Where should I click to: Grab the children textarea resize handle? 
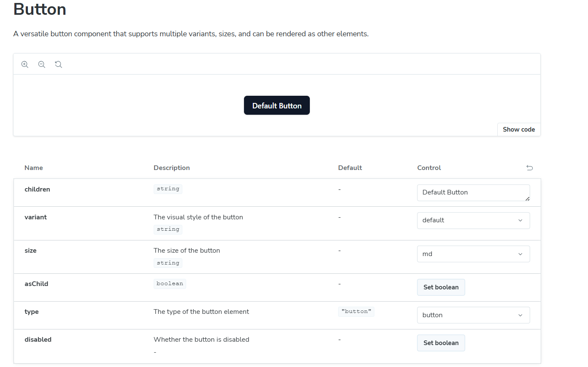coord(528,199)
